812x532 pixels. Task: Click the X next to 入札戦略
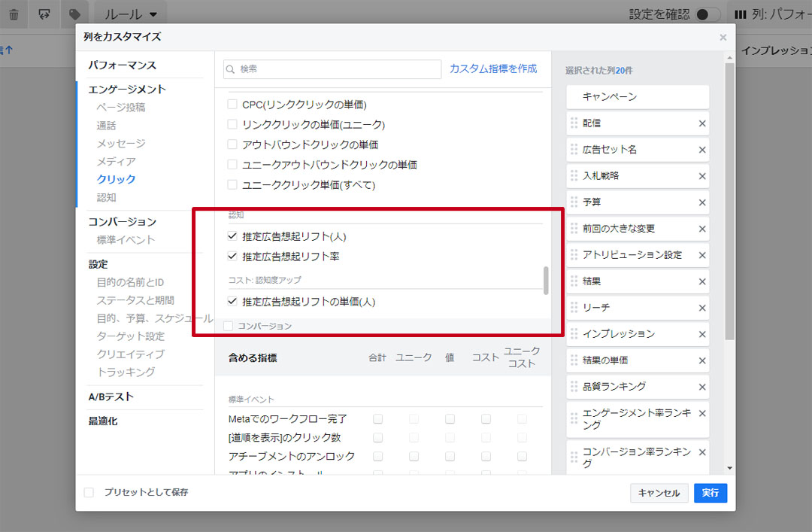pyautogui.click(x=702, y=176)
